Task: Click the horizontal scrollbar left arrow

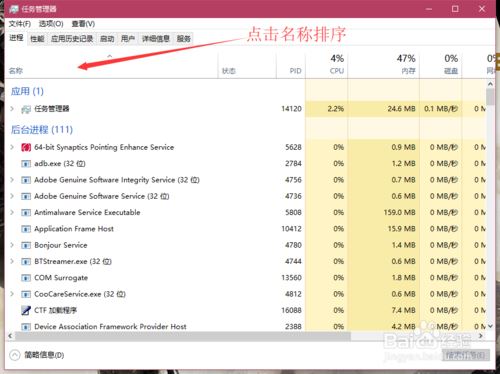Action: pos(10,336)
